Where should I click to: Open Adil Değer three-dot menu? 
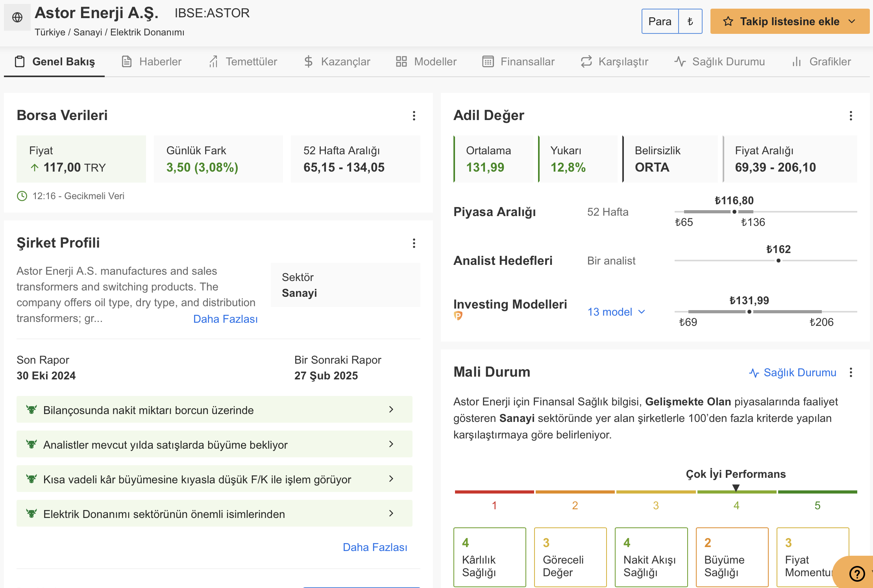point(851,116)
